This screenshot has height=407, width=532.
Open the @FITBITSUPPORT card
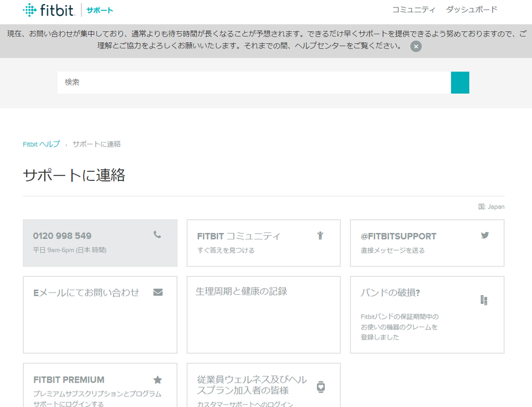(x=427, y=243)
